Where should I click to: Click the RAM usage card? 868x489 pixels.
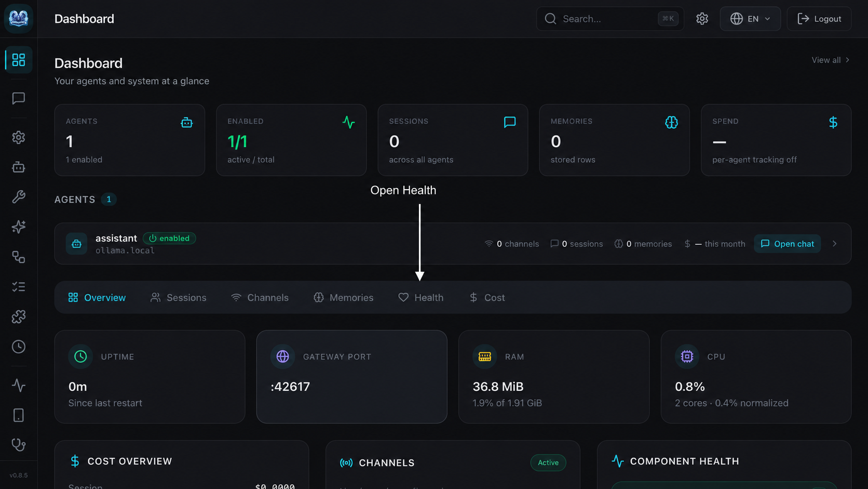coord(554,377)
